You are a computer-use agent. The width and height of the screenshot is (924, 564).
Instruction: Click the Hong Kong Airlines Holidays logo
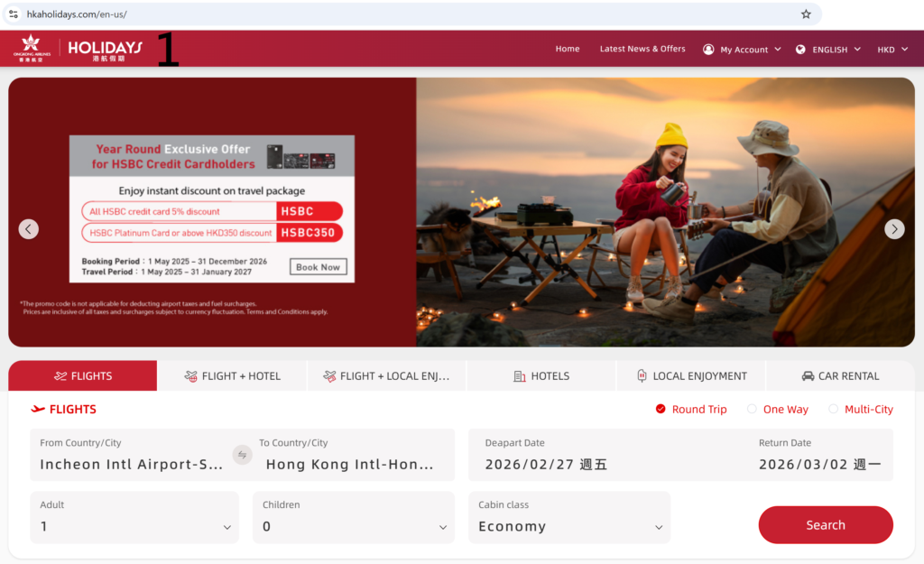[x=79, y=49]
